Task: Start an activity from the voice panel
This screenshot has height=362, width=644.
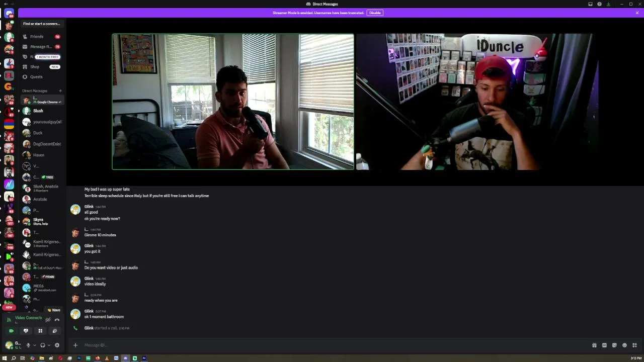Action: pos(40,331)
